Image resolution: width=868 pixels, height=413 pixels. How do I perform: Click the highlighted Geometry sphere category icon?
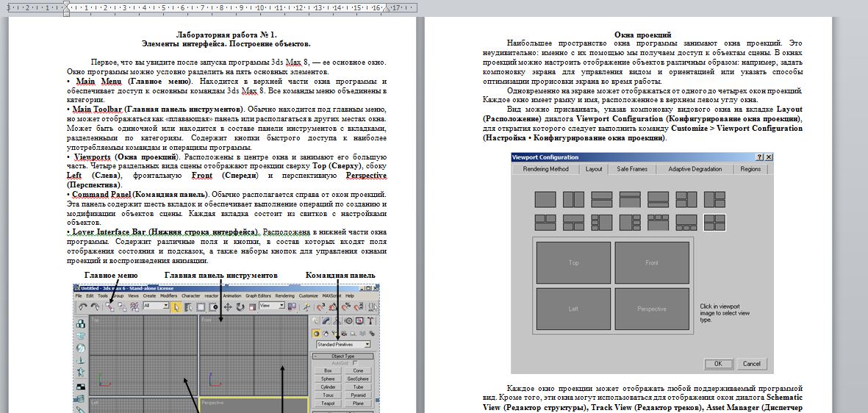coord(317,334)
